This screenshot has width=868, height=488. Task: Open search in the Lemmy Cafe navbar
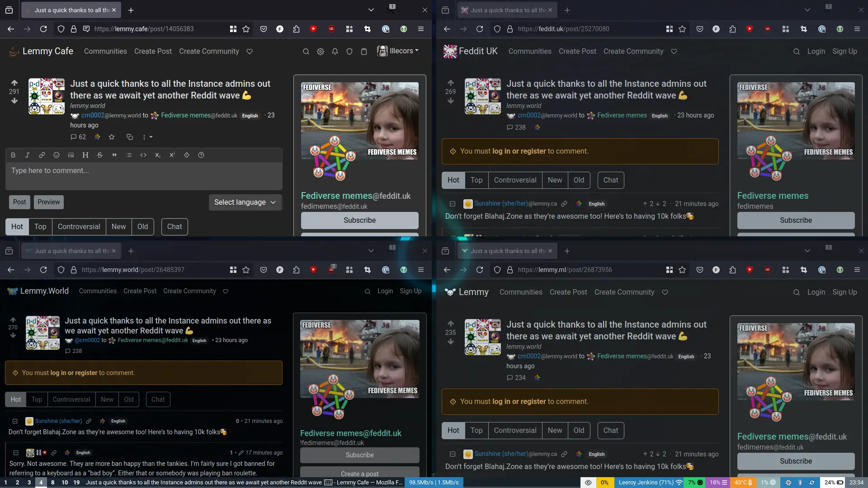point(306,52)
